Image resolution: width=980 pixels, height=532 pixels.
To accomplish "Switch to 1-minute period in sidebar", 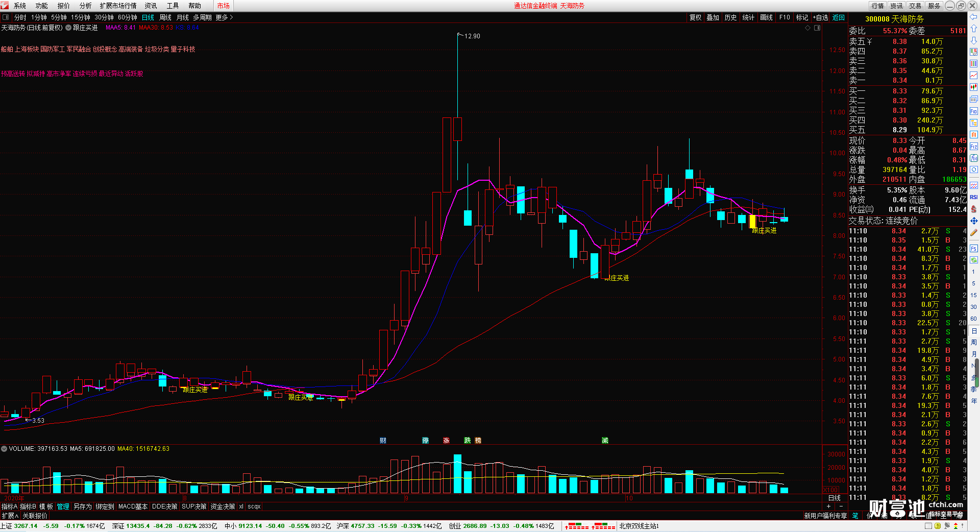I will pos(973,272).
